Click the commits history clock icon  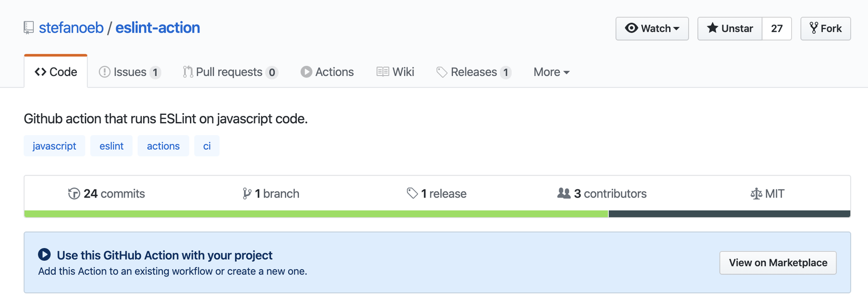(x=74, y=194)
